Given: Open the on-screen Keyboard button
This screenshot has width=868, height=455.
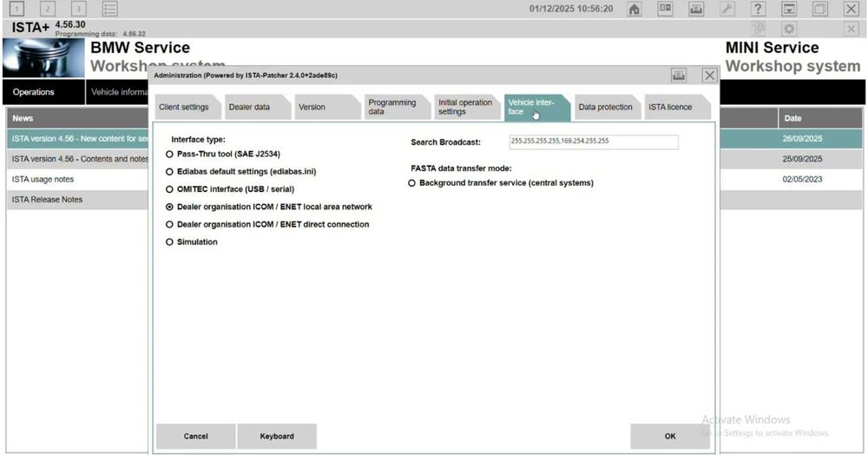Looking at the screenshot, I should pos(277,436).
